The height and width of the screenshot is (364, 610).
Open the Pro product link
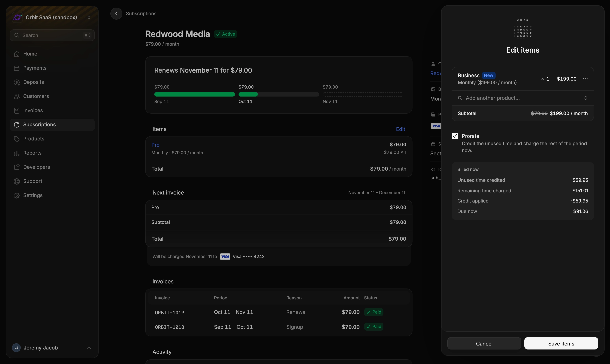coord(155,145)
